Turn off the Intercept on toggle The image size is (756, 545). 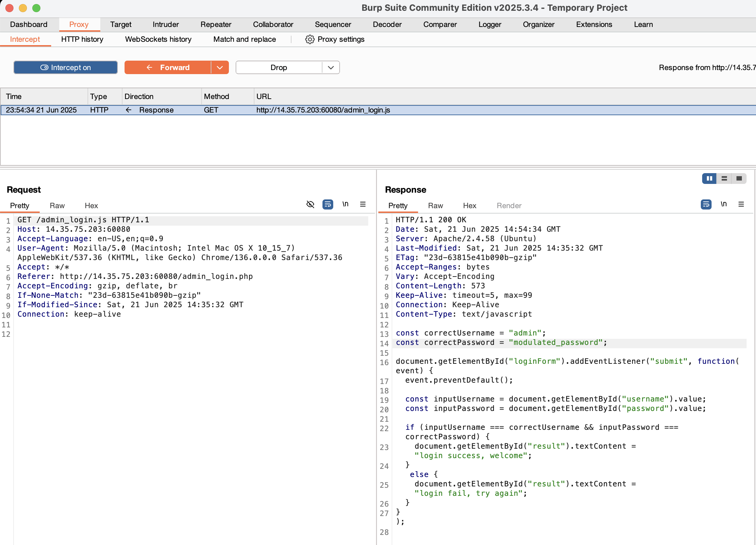[x=66, y=67]
